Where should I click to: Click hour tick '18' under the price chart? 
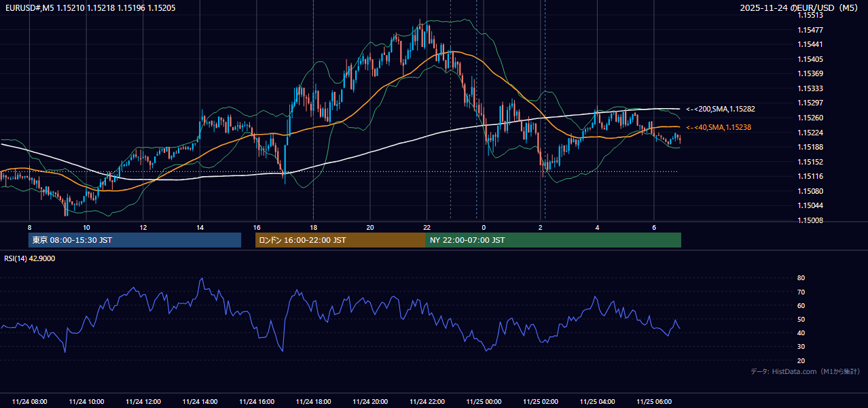coord(313,227)
